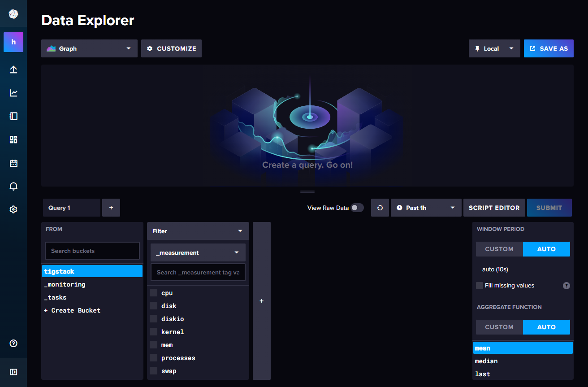Open the Alerts bell icon in sidebar
This screenshot has height=387, width=588.
point(13,186)
